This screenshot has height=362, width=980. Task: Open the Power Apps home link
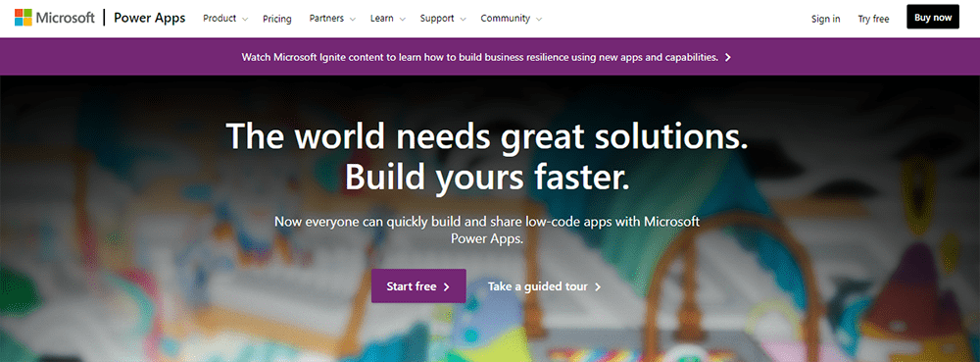click(149, 18)
